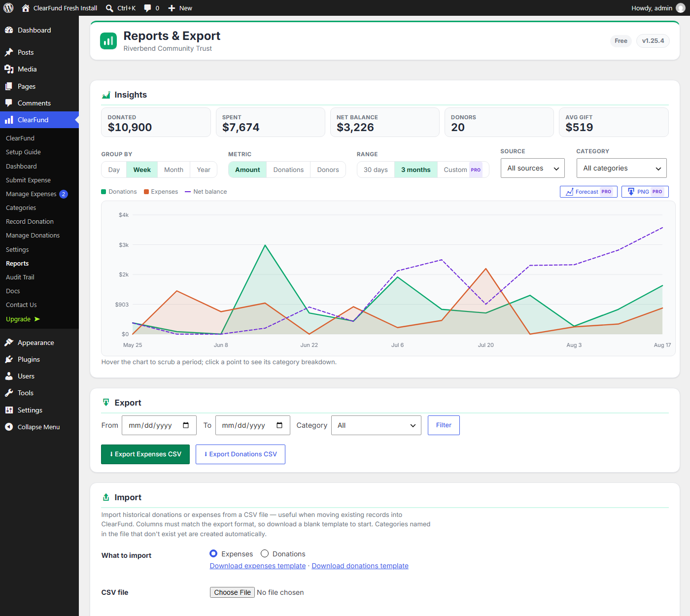Screen dimensions: 690x616
Task: Toggle the Expenses orange legend swatch
Action: (146, 192)
